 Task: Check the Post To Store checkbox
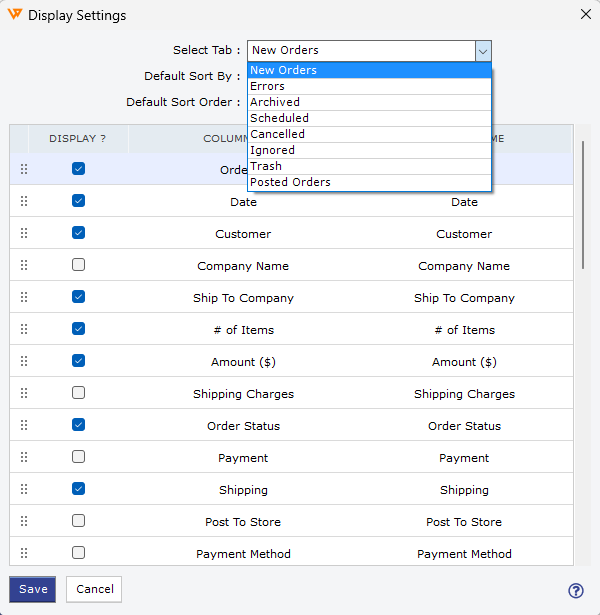coord(78,521)
